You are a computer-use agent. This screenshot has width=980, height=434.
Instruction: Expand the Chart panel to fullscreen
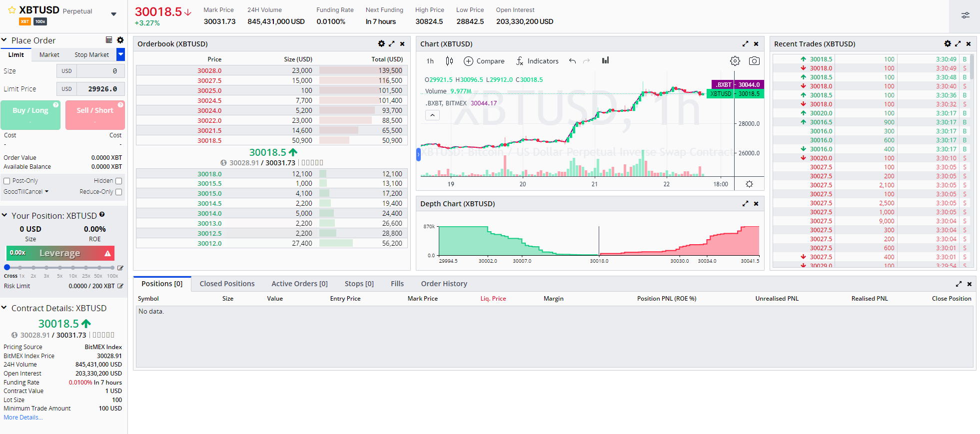[745, 44]
